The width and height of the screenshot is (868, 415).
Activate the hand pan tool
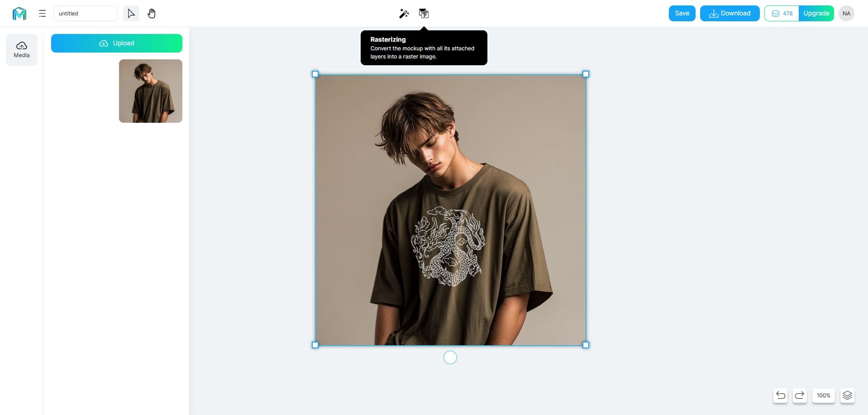(152, 14)
